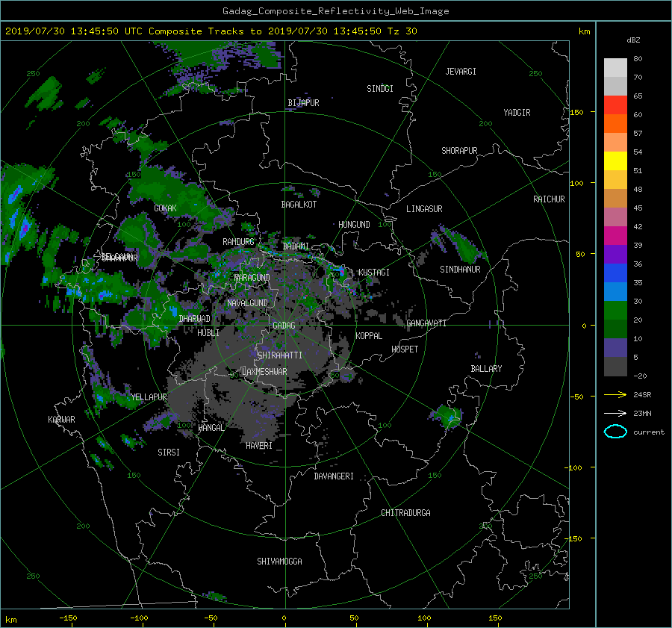Click the RAICHUR city label
672x628 pixels.
(x=549, y=199)
